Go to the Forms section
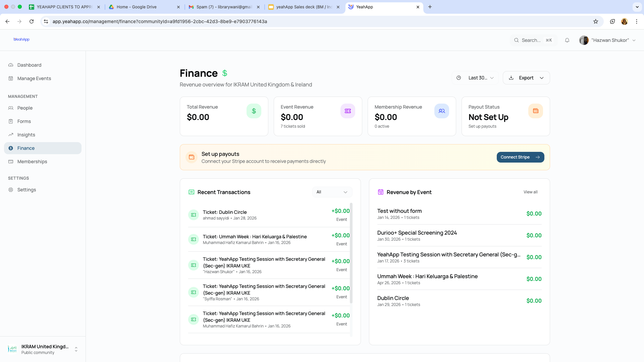The width and height of the screenshot is (644, 362). (x=24, y=121)
